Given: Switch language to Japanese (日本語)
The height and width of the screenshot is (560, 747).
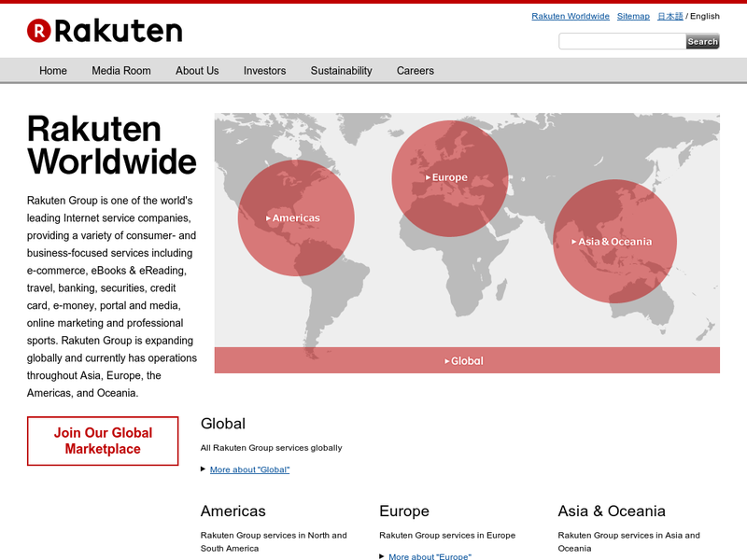Looking at the screenshot, I should (x=669, y=16).
